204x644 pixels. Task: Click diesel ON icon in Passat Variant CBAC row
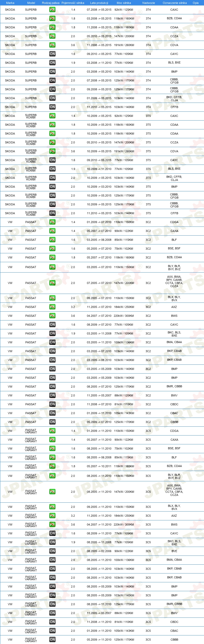52,631
